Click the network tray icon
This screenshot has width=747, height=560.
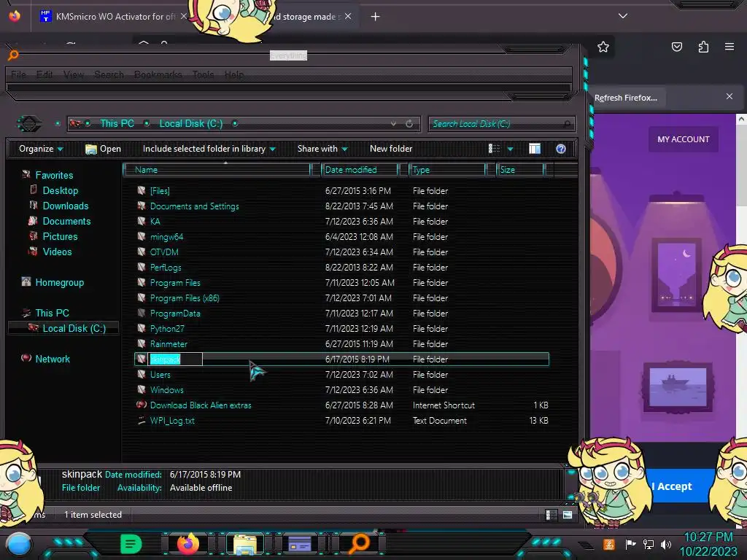pyautogui.click(x=649, y=544)
